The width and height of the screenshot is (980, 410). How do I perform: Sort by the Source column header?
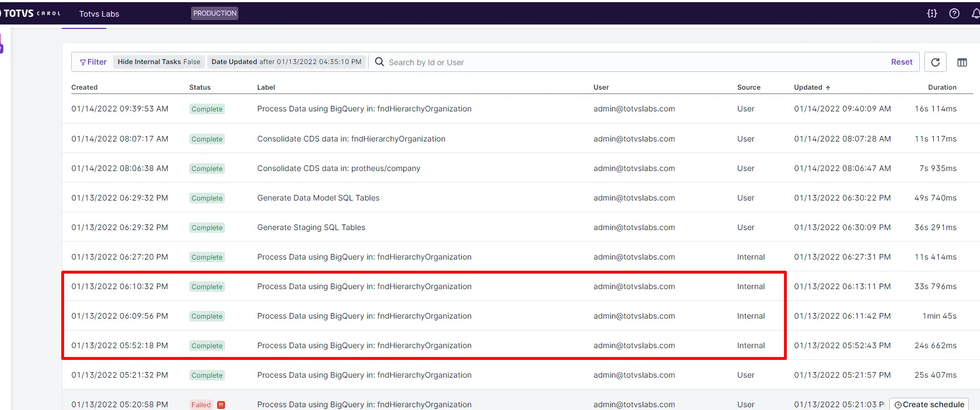[x=748, y=87]
